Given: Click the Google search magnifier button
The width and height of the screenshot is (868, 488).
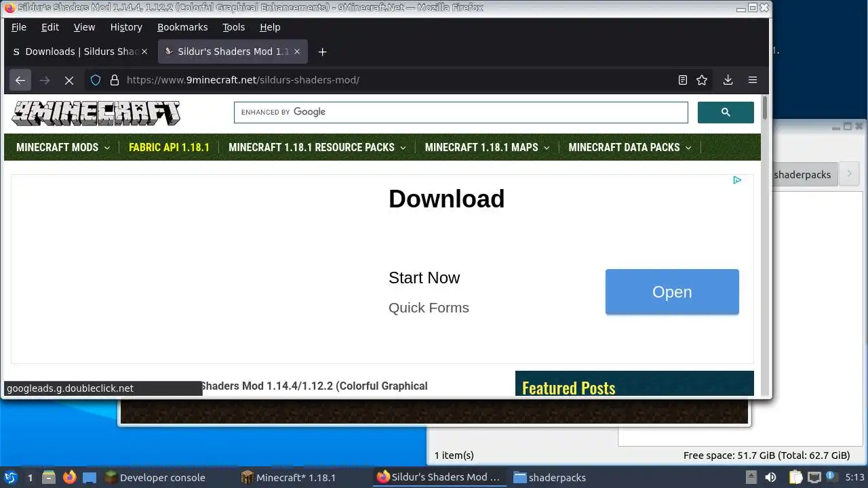Looking at the screenshot, I should [726, 113].
